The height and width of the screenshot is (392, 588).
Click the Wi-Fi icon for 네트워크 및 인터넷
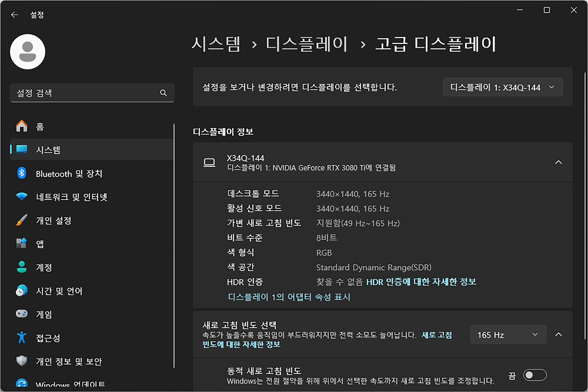pyautogui.click(x=22, y=197)
